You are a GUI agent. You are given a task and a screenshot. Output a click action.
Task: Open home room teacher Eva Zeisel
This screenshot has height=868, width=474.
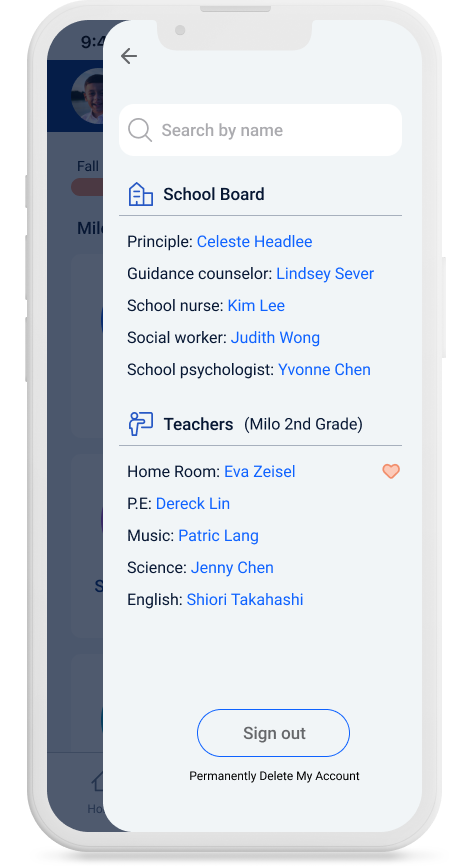point(259,472)
